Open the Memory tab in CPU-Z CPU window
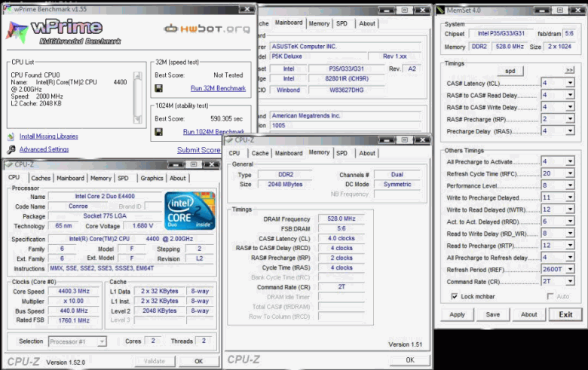 101,179
